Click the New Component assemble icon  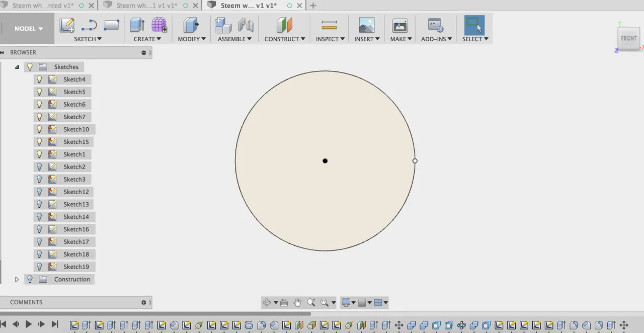tap(223, 25)
